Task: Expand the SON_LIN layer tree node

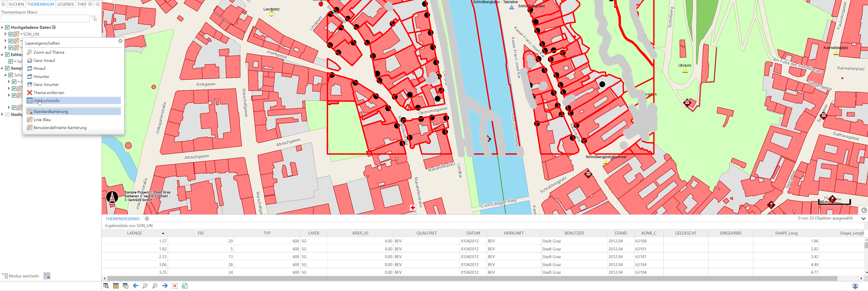Action: [x=5, y=34]
